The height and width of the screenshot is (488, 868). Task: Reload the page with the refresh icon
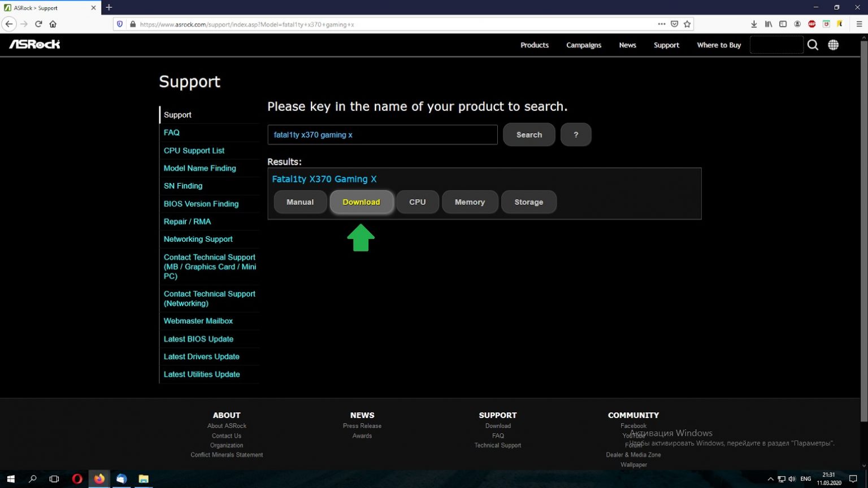pyautogui.click(x=38, y=24)
